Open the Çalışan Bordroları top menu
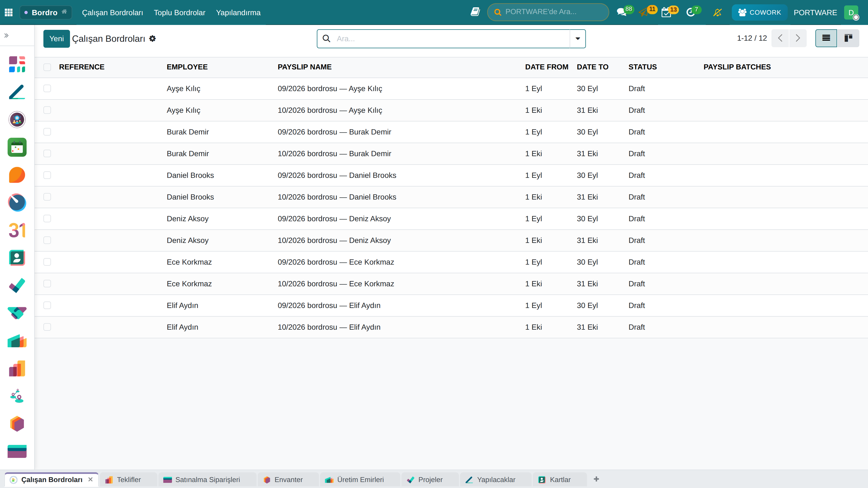Screen dimensions: 868x488 pos(113,12)
